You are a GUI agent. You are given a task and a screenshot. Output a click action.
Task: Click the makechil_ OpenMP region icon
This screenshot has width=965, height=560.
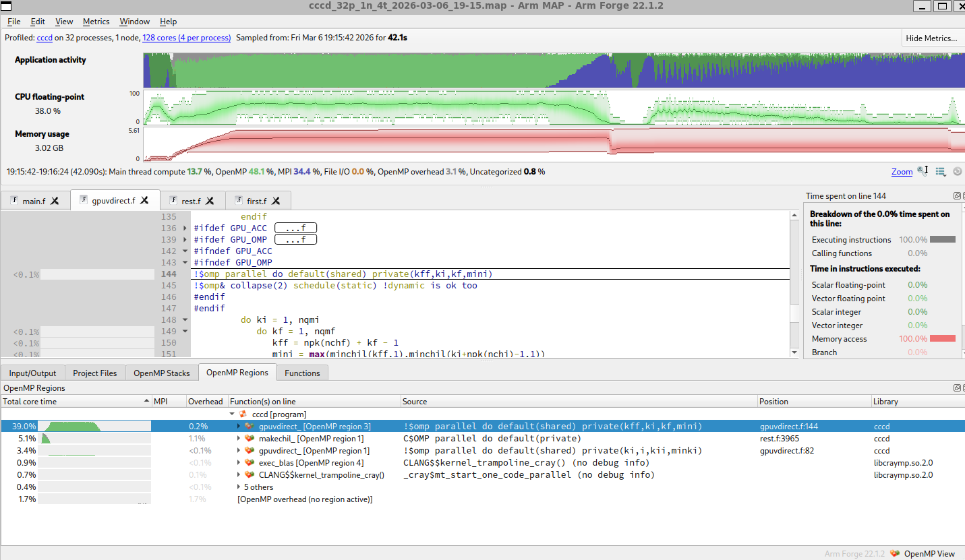click(x=250, y=439)
